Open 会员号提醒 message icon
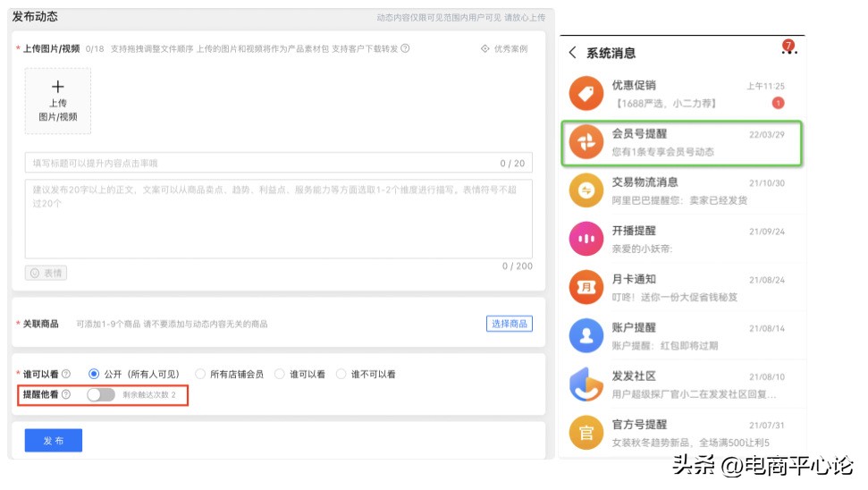 (x=586, y=142)
